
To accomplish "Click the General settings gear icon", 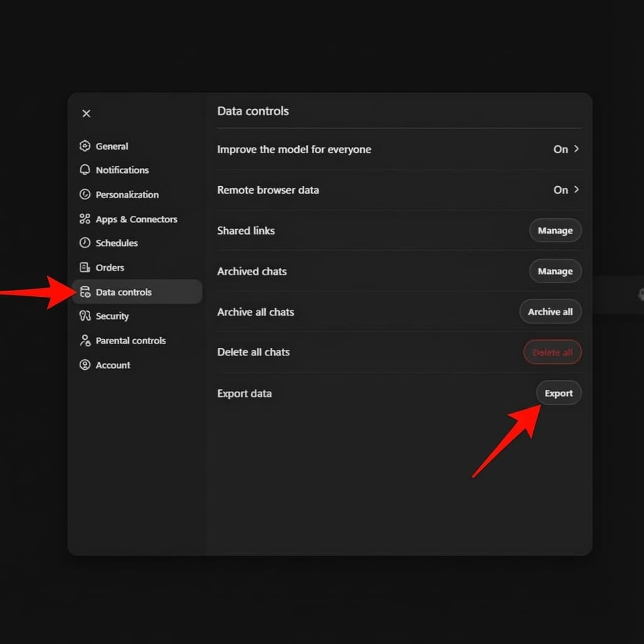I will coord(86,146).
